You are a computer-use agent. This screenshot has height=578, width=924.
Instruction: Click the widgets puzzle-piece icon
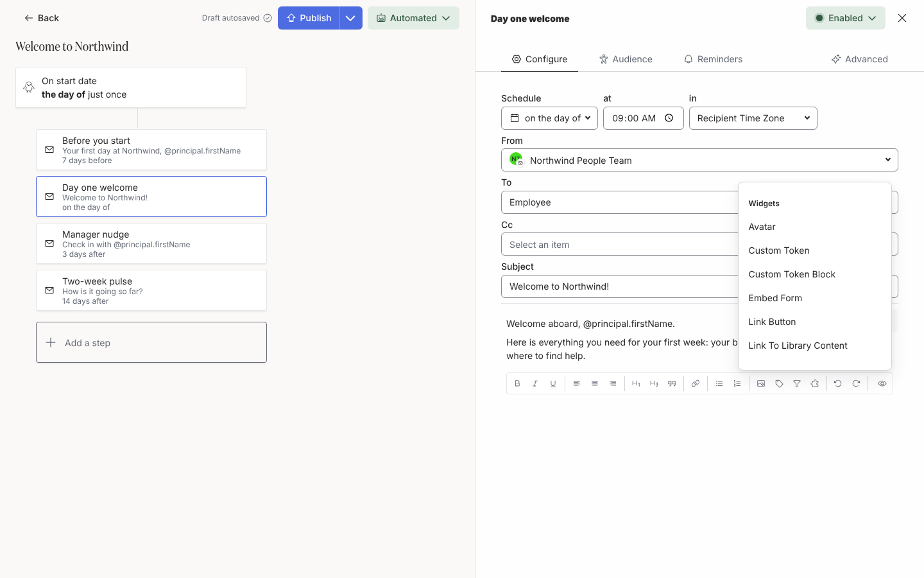(815, 383)
